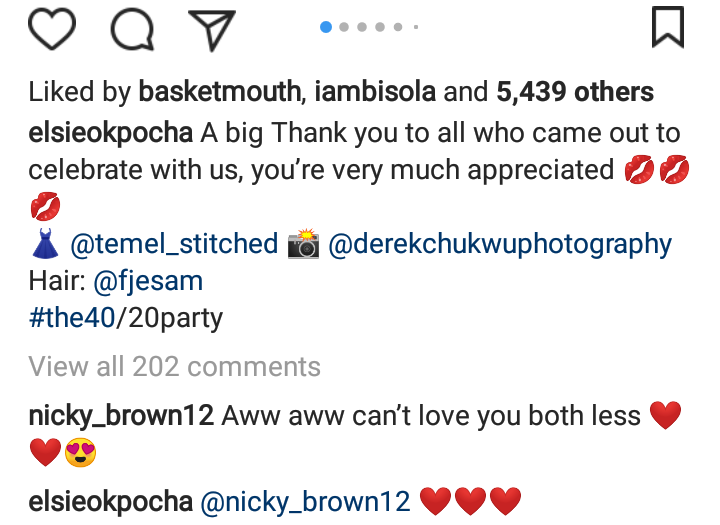View the 5,439 others who liked

pos(575,93)
